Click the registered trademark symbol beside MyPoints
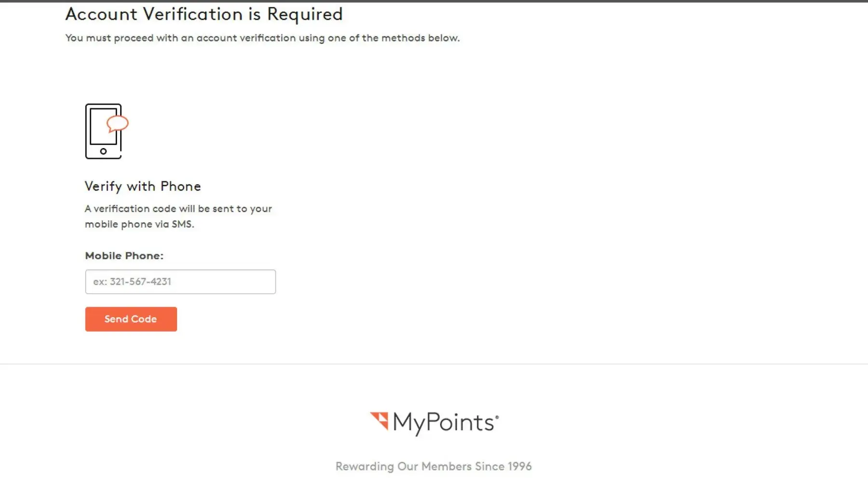 click(497, 416)
